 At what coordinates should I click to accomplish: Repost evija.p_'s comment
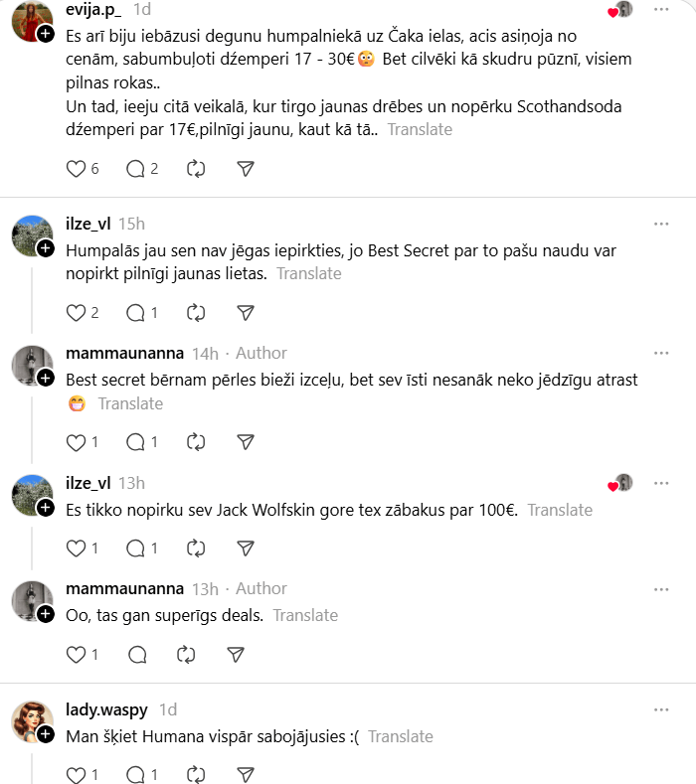point(196,169)
